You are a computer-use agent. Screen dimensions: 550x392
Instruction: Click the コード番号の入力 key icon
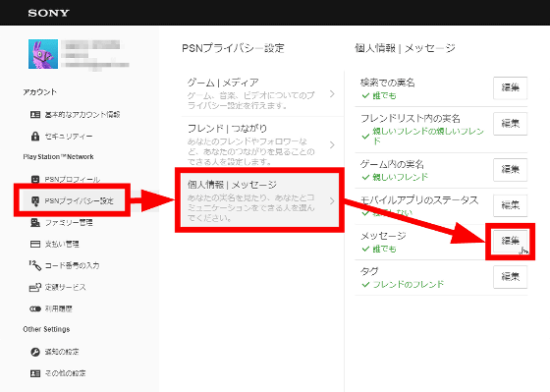[35, 265]
